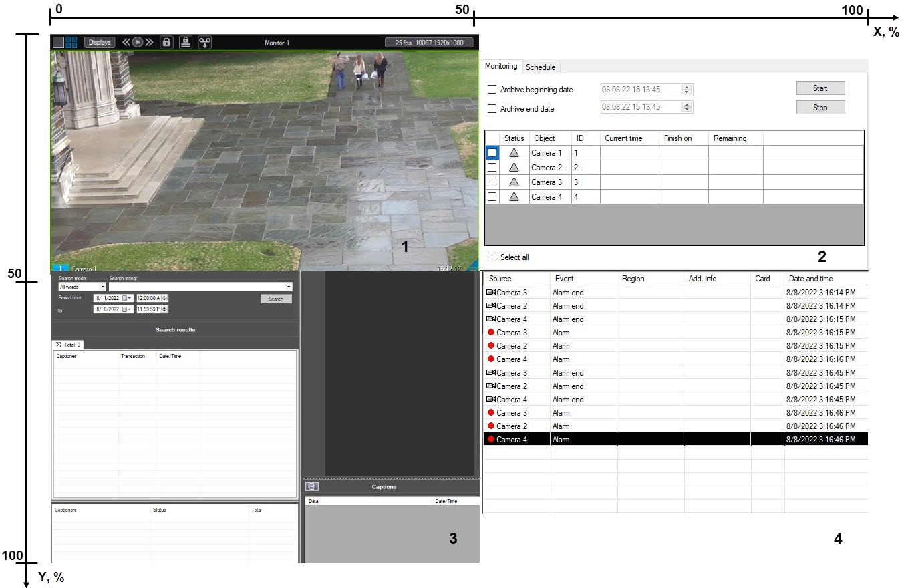Screen dimensions: 904x588
Task: Switch to the four-camera grid layout
Action: click(x=71, y=42)
